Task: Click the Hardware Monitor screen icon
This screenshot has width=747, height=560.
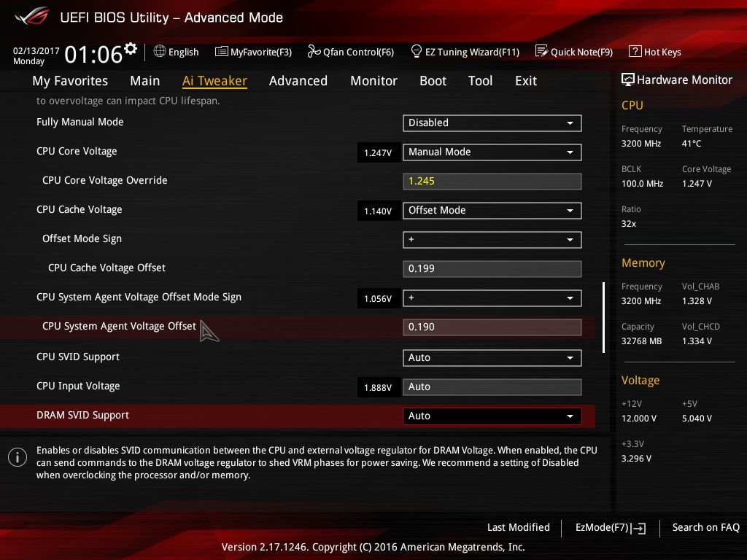Action: (x=628, y=79)
